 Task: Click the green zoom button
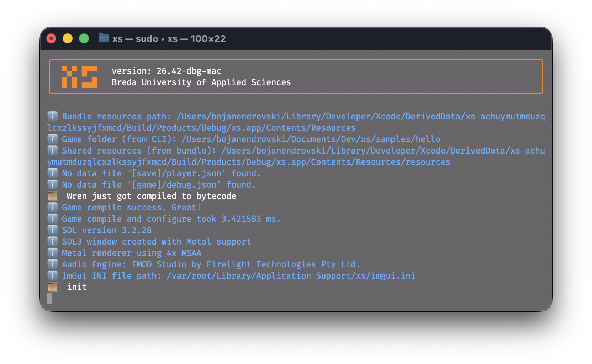pos(84,38)
